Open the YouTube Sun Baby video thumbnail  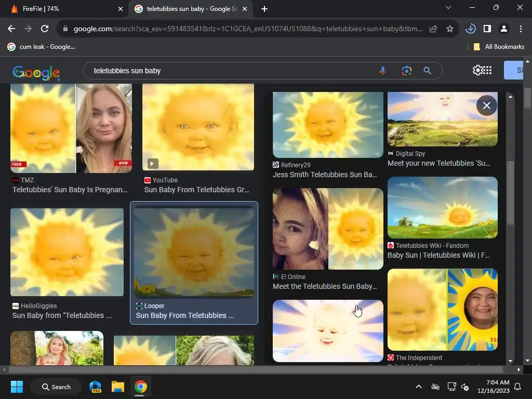[198, 127]
